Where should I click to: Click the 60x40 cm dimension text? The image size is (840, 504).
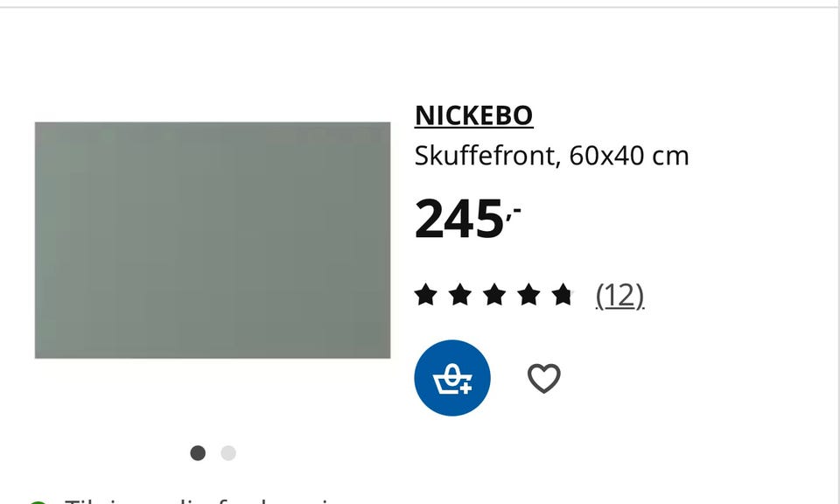(x=629, y=157)
